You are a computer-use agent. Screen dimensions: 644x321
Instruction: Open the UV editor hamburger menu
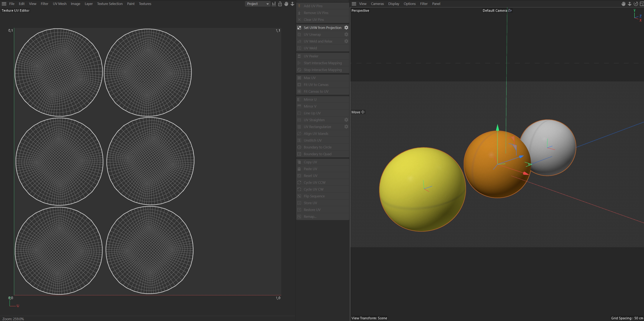4,4
